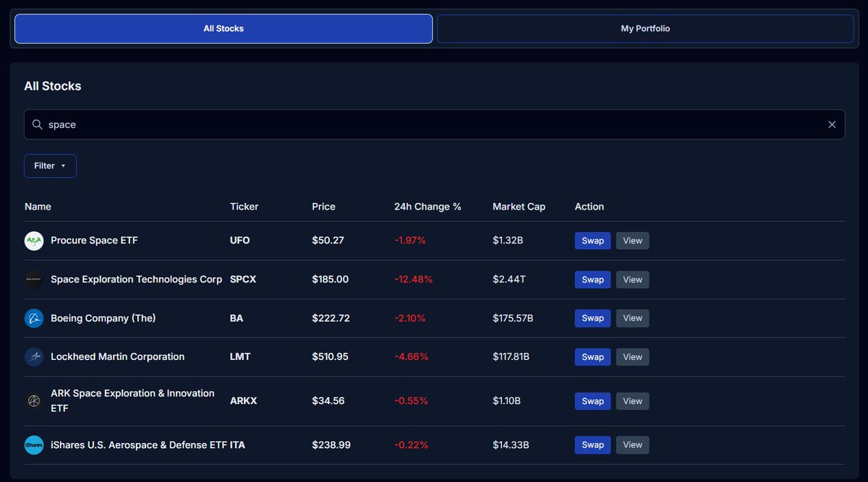This screenshot has width=868, height=482.
Task: Click the SPCX ticker cell
Action: 244,280
